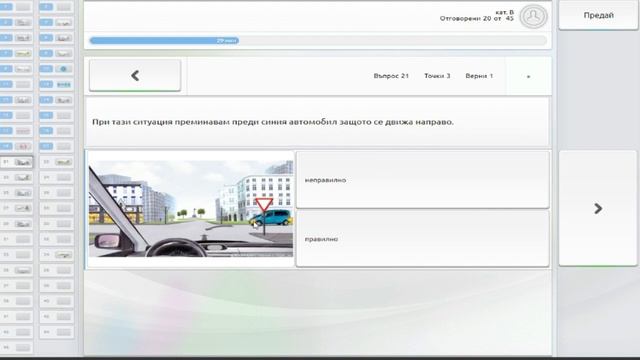
Task: Select the highlighted question 21 navigator item
Action: click(16, 162)
